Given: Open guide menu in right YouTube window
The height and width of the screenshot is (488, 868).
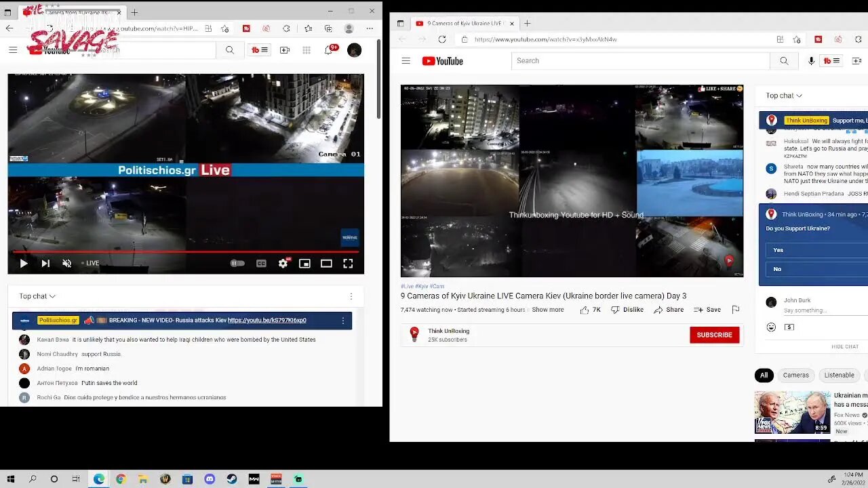Looking at the screenshot, I should 406,61.
